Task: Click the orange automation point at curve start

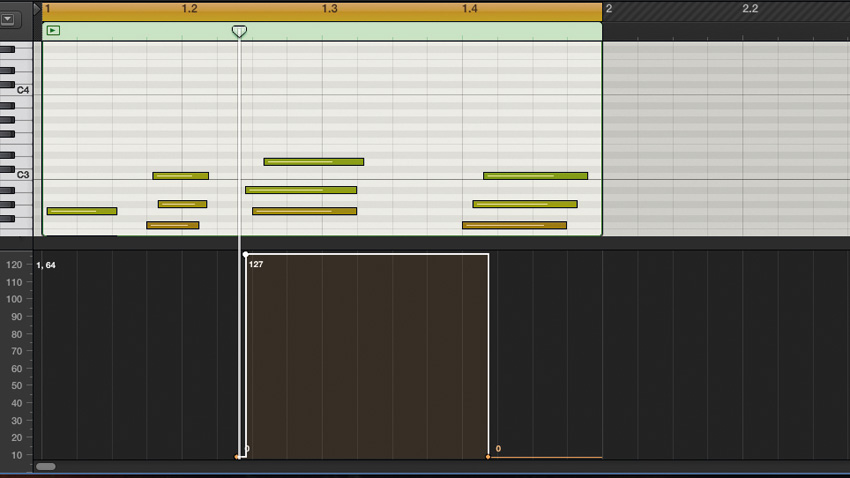Action: tap(237, 457)
